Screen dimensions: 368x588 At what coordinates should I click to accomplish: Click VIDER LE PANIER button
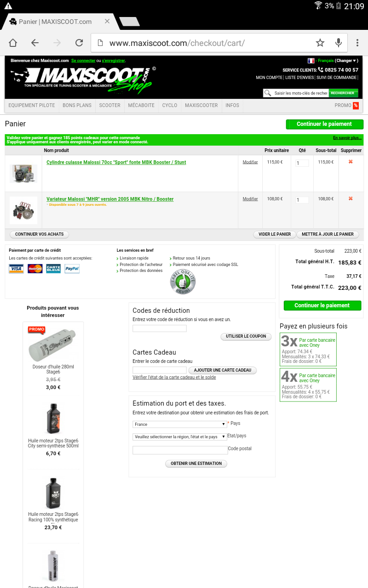point(275,234)
